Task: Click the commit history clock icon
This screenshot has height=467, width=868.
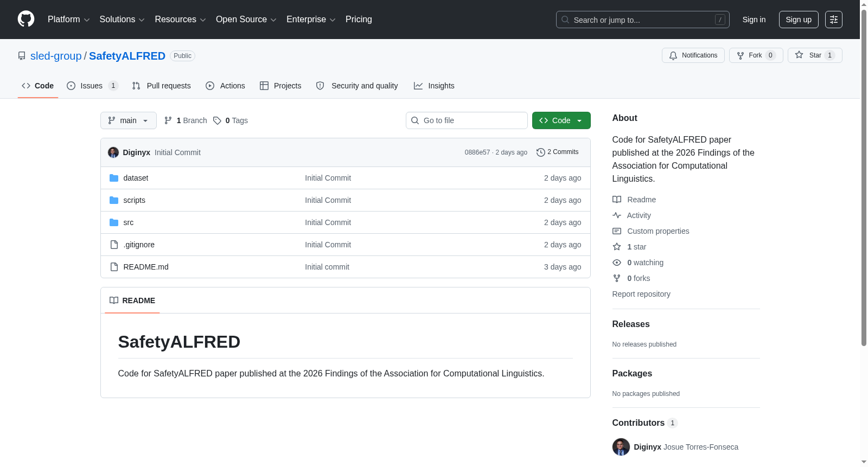Action: [x=540, y=152]
